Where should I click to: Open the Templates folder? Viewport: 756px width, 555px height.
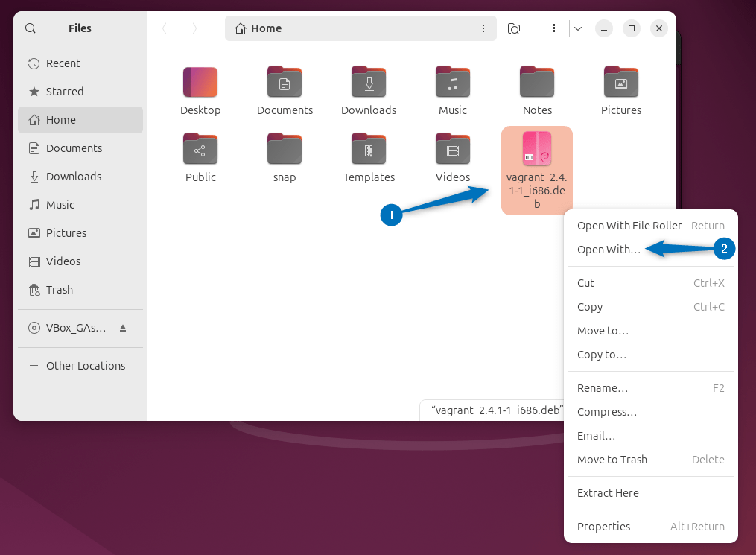point(369,149)
